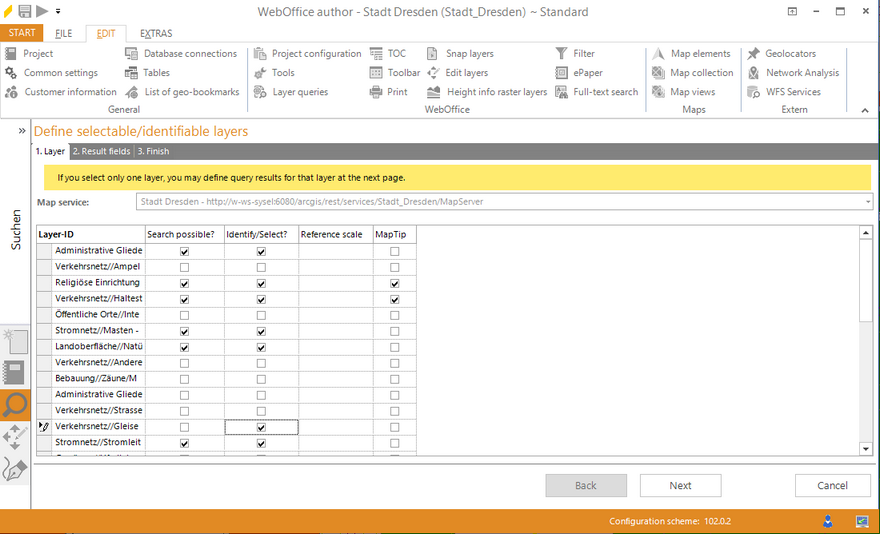
Task: Check Search possible for Verkehrsnetz//Gleise
Action: (x=184, y=427)
